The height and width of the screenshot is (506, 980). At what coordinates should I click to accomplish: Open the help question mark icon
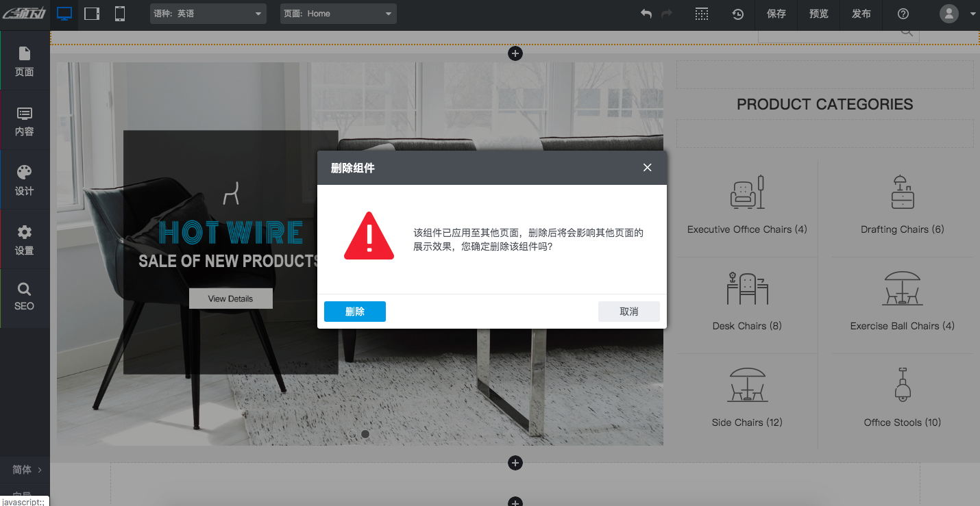(903, 14)
